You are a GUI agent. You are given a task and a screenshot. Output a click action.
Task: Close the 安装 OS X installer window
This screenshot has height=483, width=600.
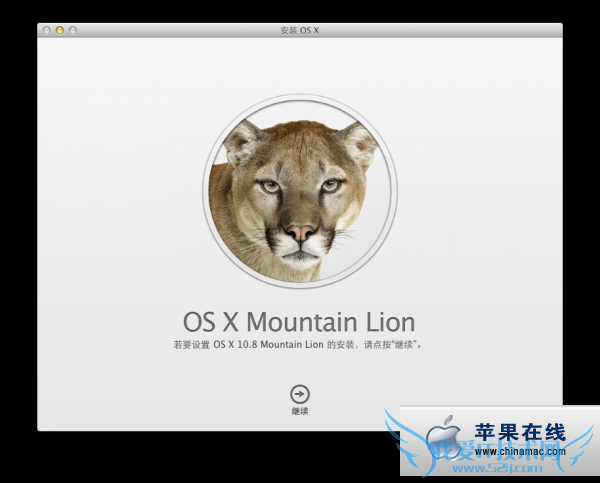coord(47,30)
